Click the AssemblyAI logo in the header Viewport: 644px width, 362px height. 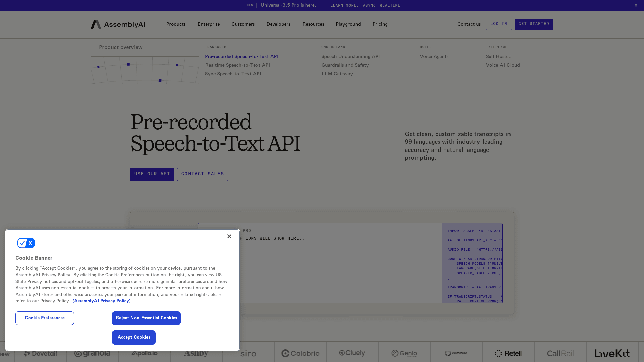pyautogui.click(x=118, y=24)
